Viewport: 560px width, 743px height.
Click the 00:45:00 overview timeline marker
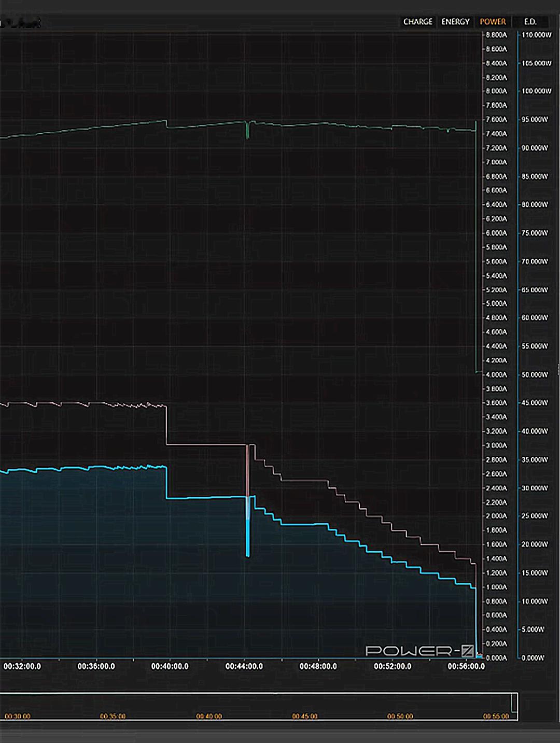pos(305,716)
